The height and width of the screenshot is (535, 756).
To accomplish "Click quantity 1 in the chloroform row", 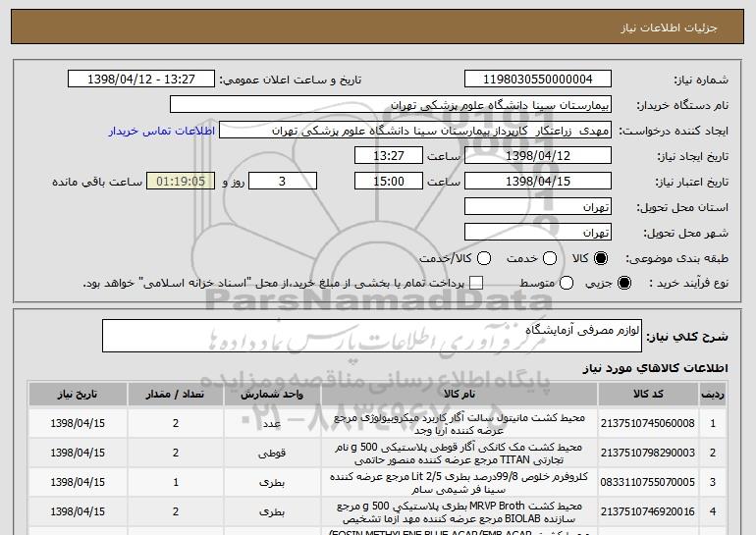I will point(176,482).
